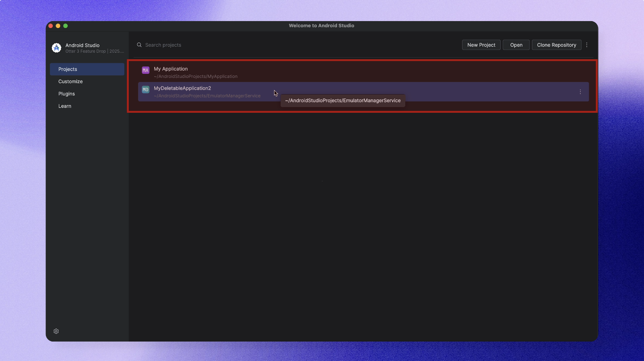This screenshot has height=361, width=644.
Task: Open more actions menu beside Clone Repository
Action: click(x=587, y=45)
